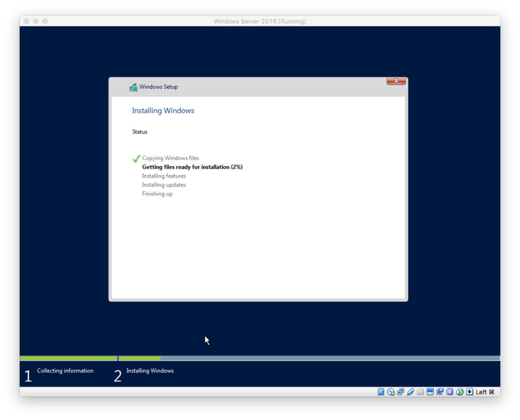520x420 pixels.
Task: Click the network adapters indicator icon
Action: pos(401,392)
